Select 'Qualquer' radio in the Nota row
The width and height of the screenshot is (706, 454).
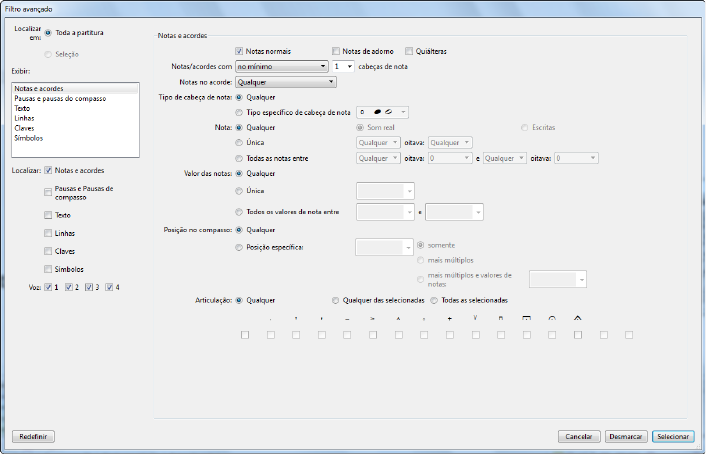coord(239,127)
